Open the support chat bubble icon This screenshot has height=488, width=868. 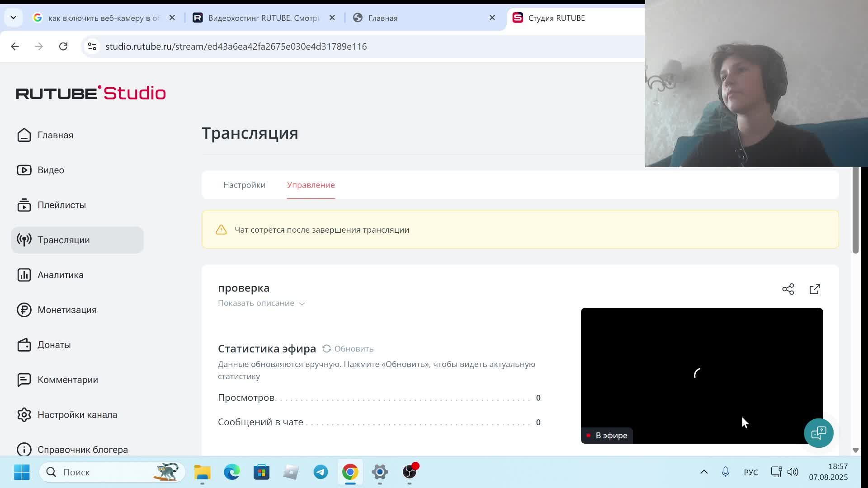coord(818,433)
